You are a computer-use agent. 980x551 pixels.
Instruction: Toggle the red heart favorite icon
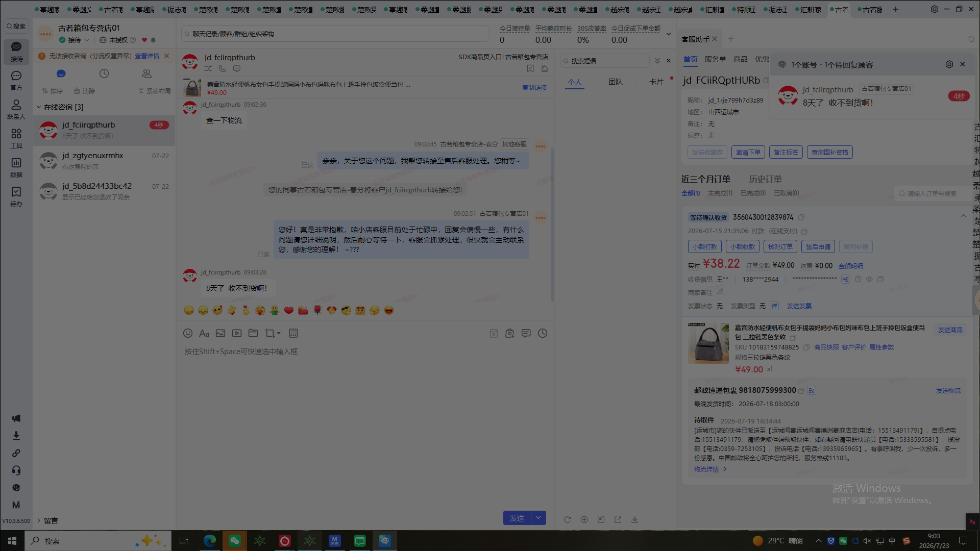[144, 40]
